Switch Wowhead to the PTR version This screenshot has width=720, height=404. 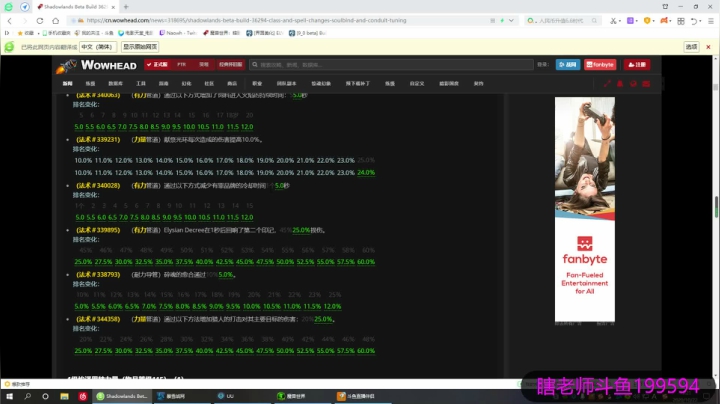click(181, 65)
